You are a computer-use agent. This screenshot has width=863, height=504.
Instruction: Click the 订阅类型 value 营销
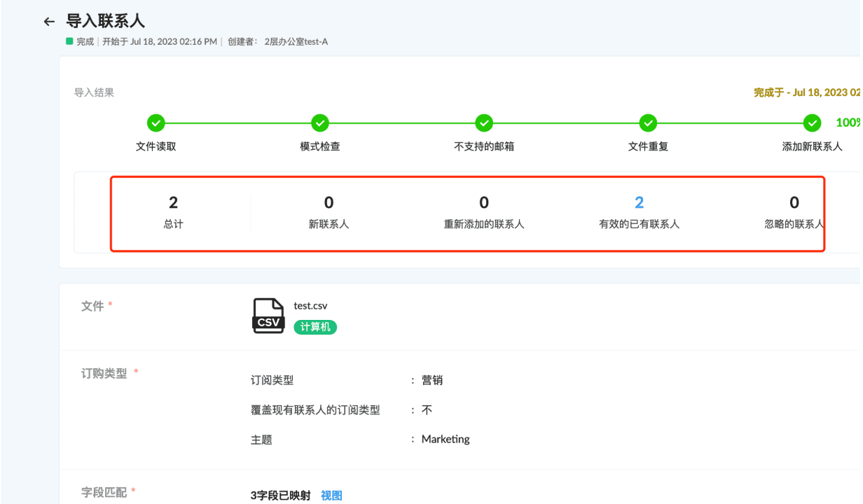[x=431, y=379]
